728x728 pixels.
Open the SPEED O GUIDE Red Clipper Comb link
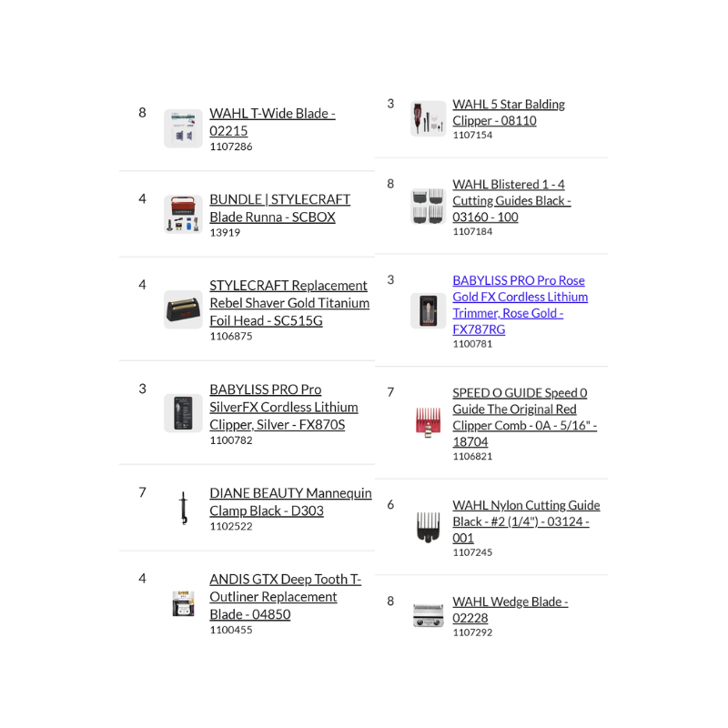click(x=523, y=417)
